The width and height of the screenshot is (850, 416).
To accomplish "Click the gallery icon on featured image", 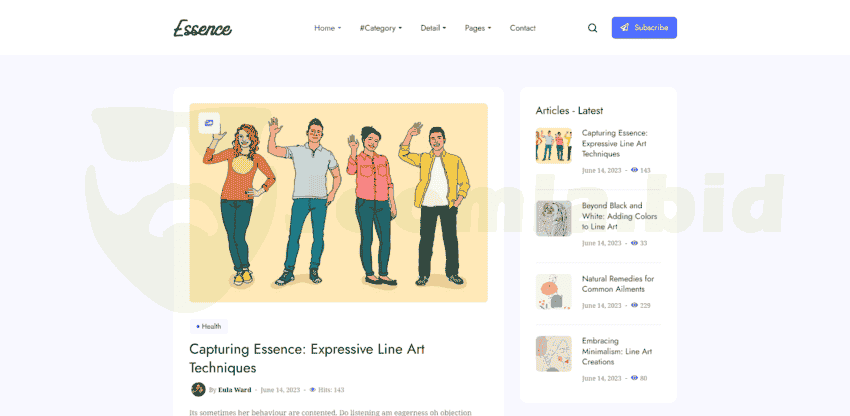I will tap(209, 123).
